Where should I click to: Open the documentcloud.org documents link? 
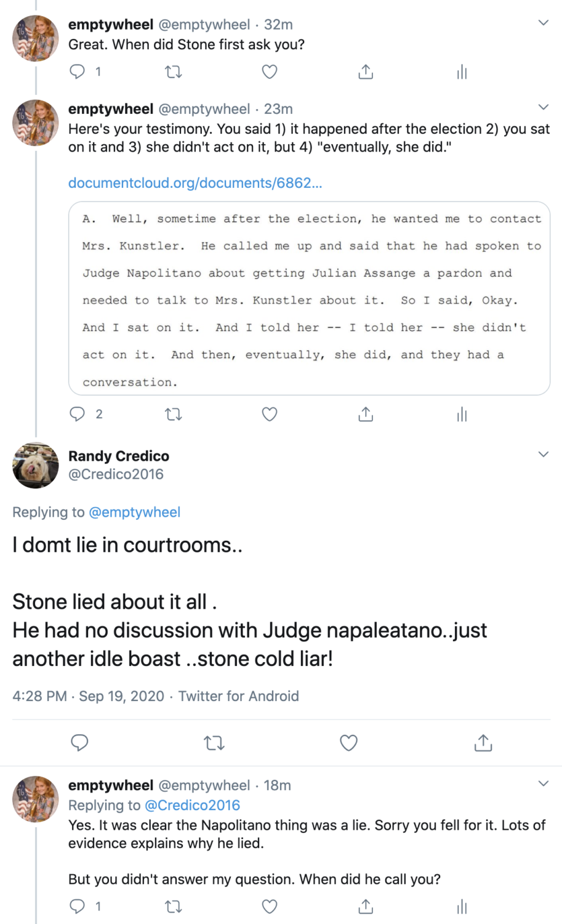(x=195, y=183)
